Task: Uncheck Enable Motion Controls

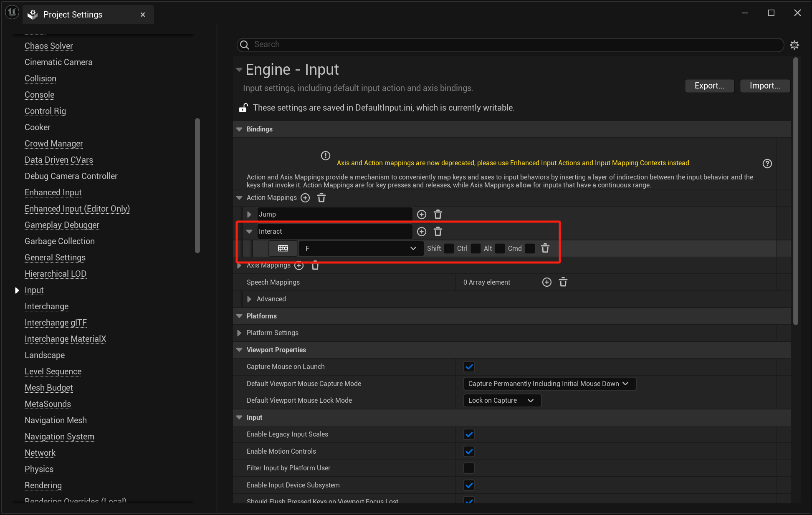Action: pos(469,452)
